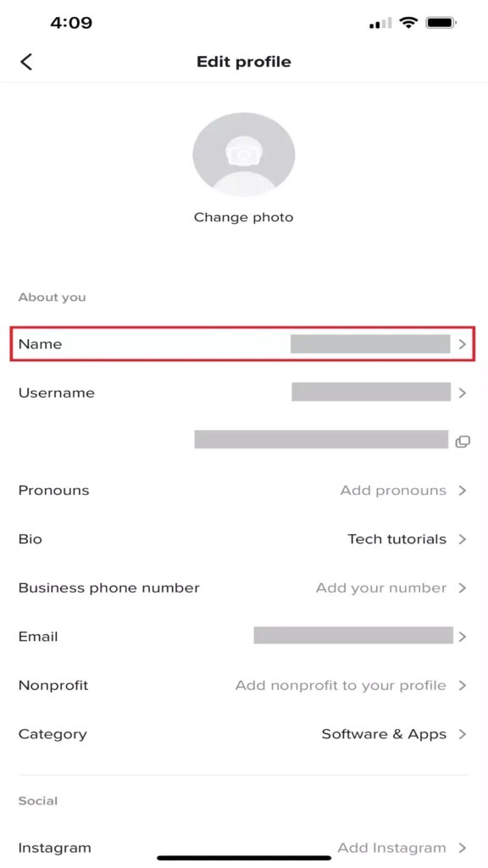488x868 pixels.
Task: Tap the avatar placeholder image
Action: [244, 154]
